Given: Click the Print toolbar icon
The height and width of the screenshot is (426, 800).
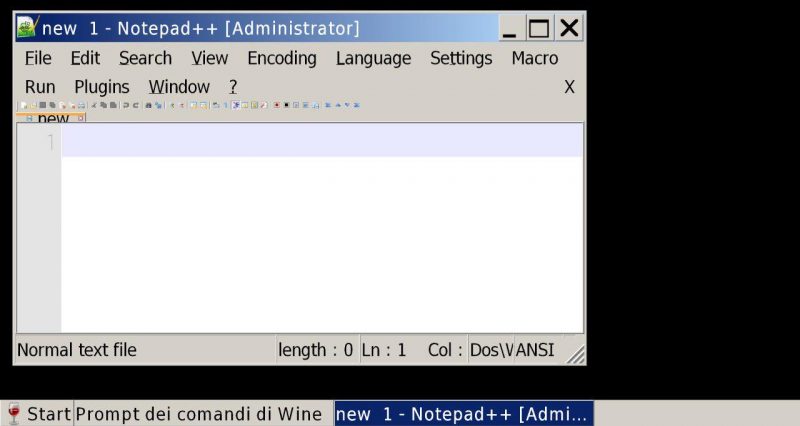Looking at the screenshot, I should (82, 105).
